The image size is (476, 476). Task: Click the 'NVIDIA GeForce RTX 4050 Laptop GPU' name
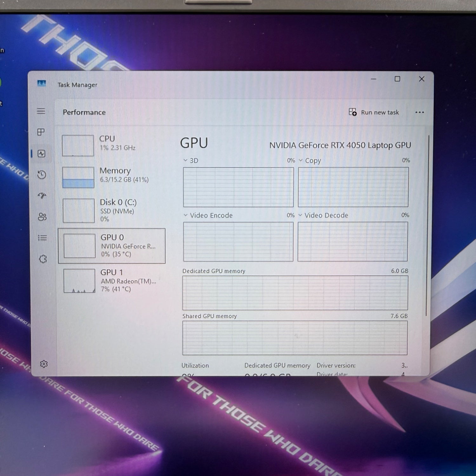point(340,145)
